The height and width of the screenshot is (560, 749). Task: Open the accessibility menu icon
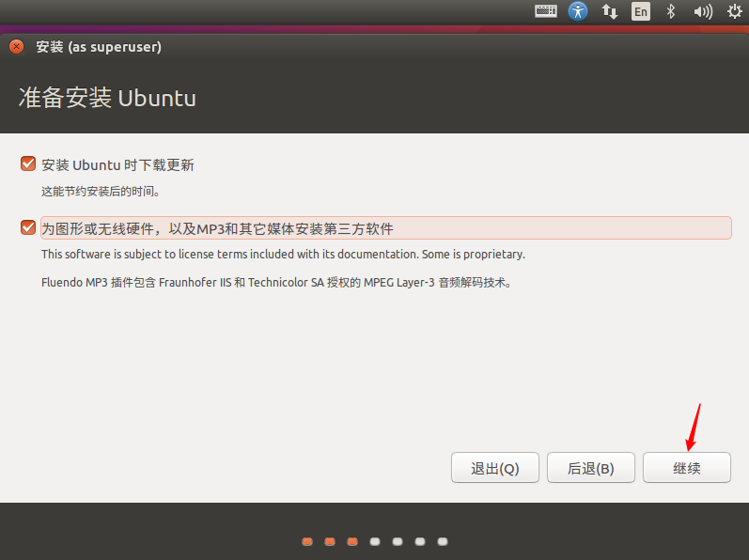click(x=578, y=11)
